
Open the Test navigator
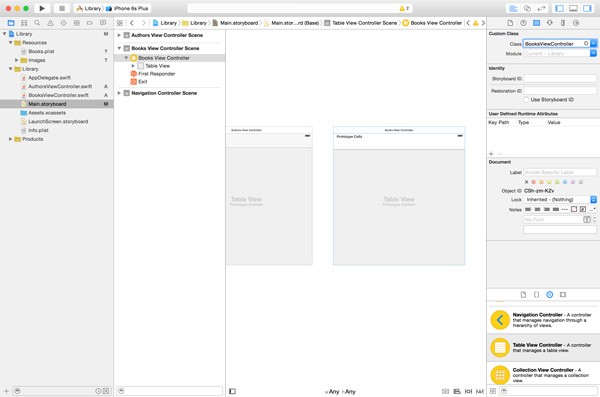(64, 23)
